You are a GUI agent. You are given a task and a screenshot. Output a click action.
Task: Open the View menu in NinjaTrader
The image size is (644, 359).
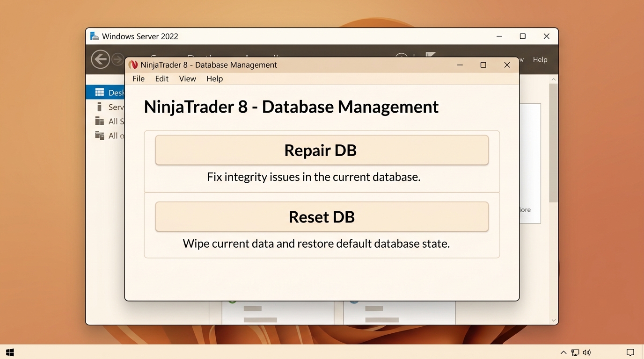187,79
